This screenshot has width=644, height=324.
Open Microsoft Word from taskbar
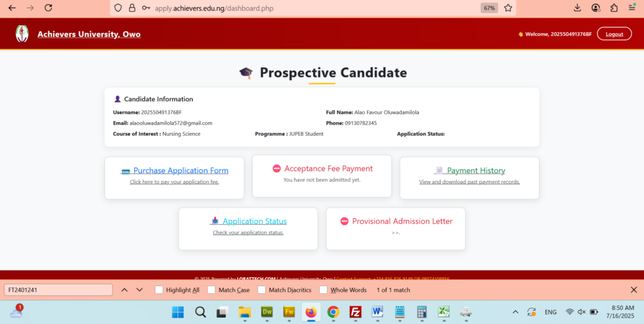(x=377, y=312)
